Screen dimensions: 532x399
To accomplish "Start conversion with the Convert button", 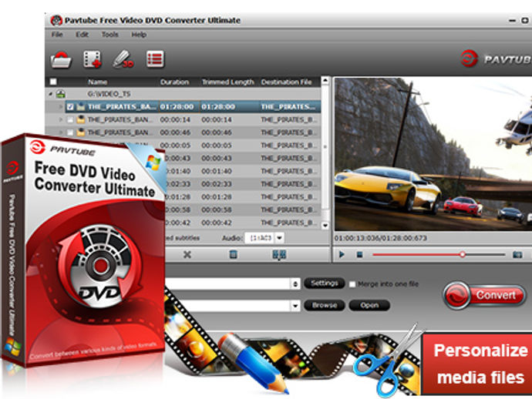I will click(484, 295).
